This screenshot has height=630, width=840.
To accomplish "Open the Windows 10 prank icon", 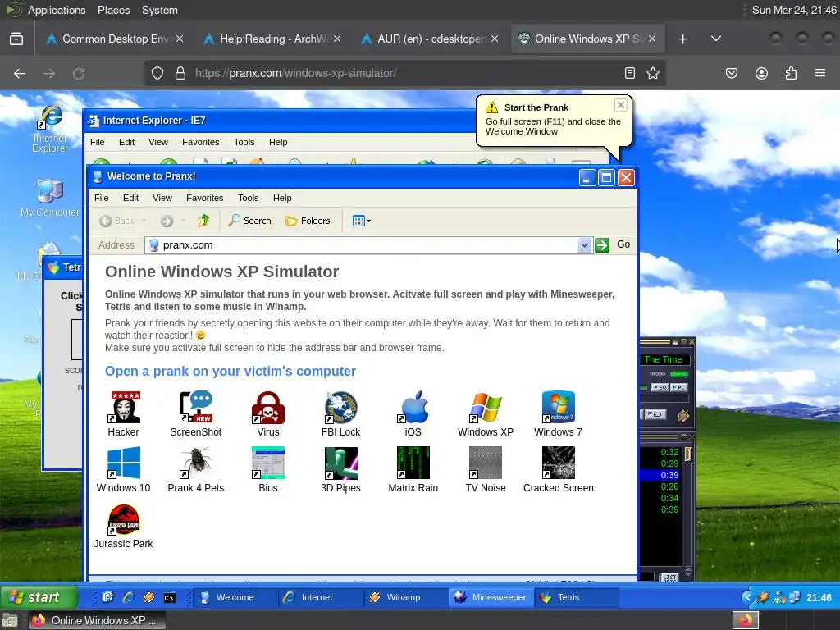I will click(124, 463).
